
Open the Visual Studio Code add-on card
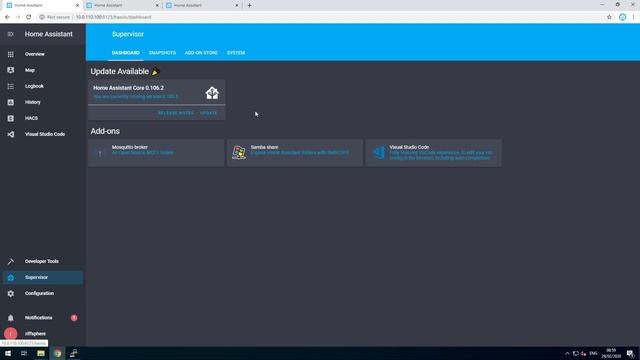433,153
